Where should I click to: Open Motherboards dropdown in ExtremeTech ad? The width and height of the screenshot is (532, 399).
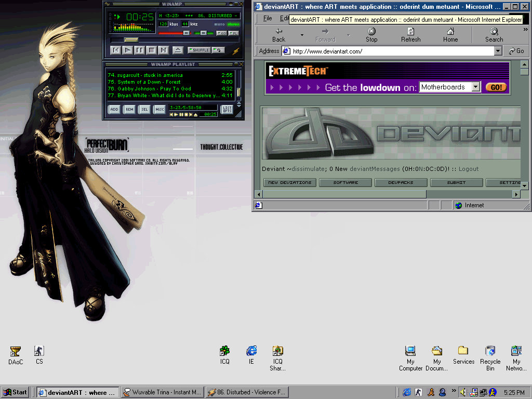click(476, 87)
